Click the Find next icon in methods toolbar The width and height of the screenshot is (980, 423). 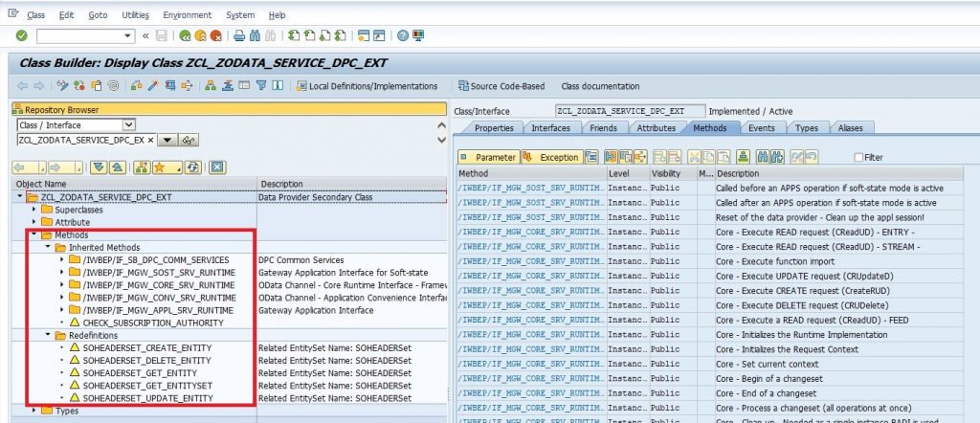coord(777,157)
